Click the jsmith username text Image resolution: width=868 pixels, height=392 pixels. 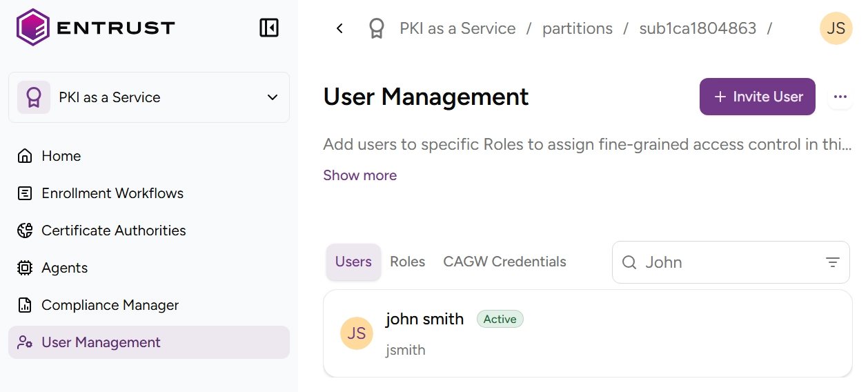[x=406, y=350]
